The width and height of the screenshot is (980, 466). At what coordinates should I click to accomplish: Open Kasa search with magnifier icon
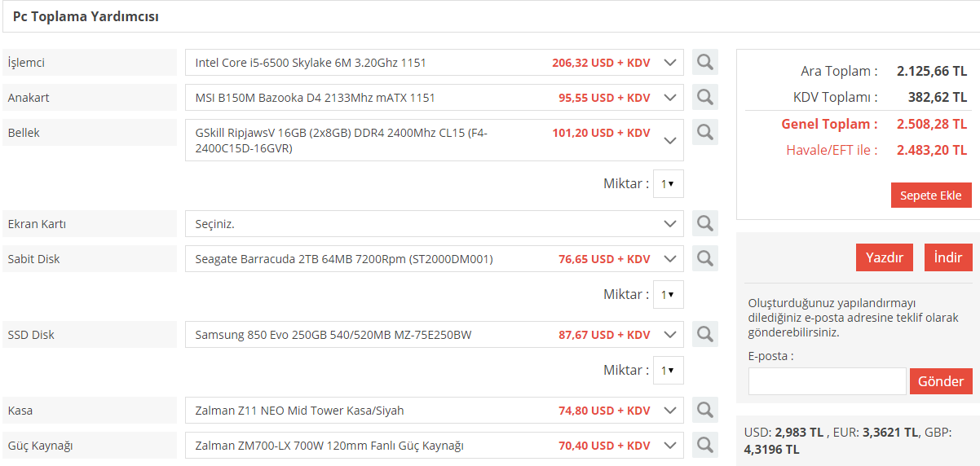[705, 410]
